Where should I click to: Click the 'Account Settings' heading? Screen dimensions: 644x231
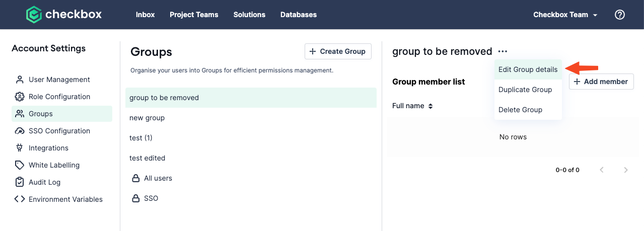click(x=49, y=48)
